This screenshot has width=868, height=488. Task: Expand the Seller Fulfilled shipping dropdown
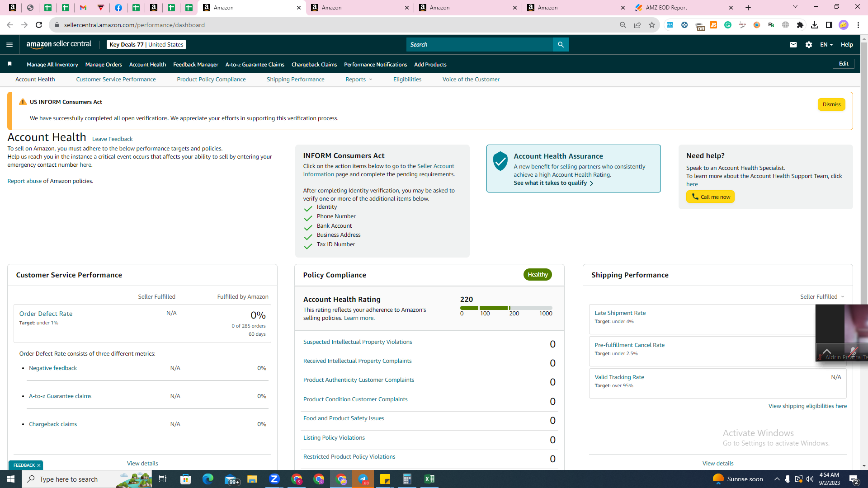pos(822,297)
